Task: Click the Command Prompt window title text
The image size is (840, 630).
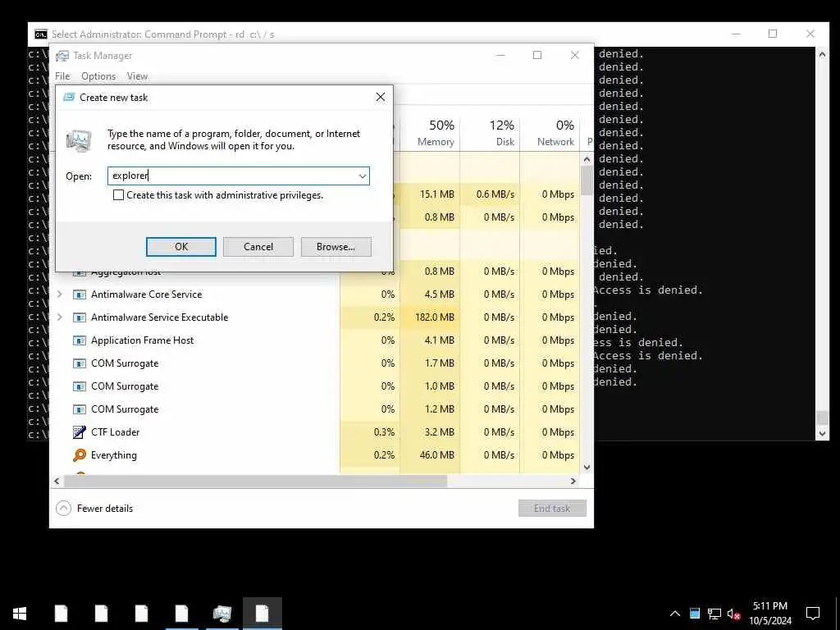Action: [163, 34]
